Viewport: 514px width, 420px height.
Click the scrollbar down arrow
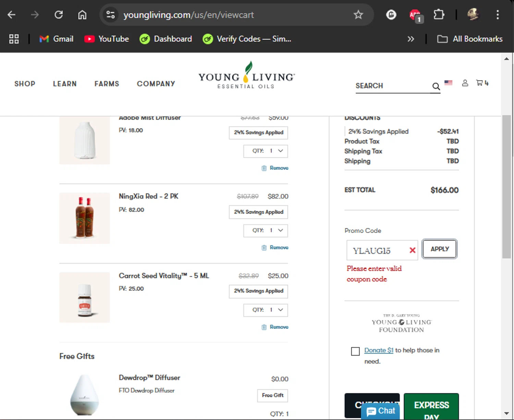[506, 413]
